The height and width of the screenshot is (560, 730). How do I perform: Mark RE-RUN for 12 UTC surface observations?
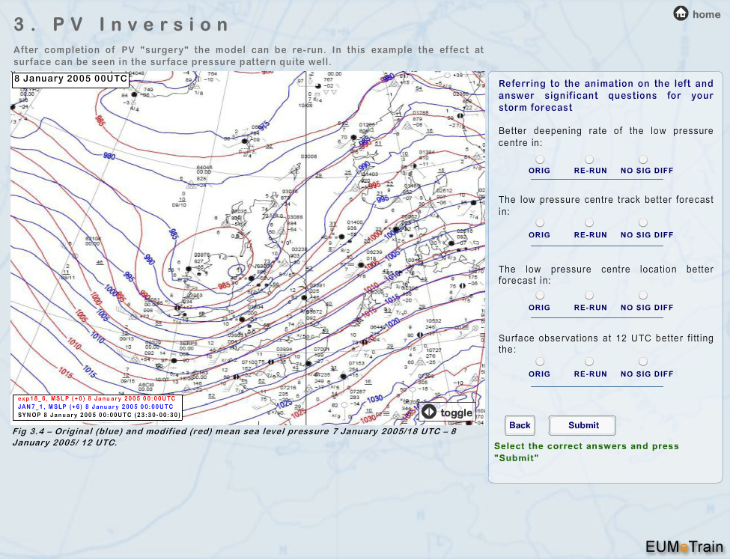coord(589,362)
